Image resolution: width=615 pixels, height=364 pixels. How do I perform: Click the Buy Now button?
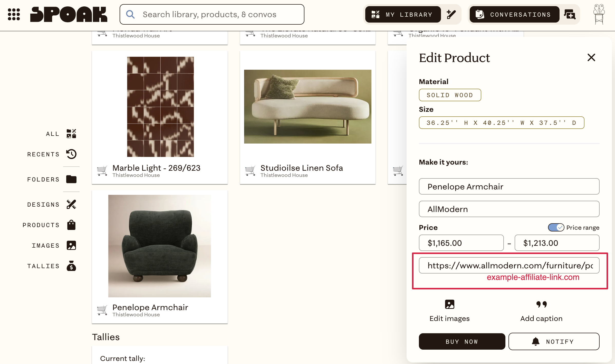coord(462,342)
